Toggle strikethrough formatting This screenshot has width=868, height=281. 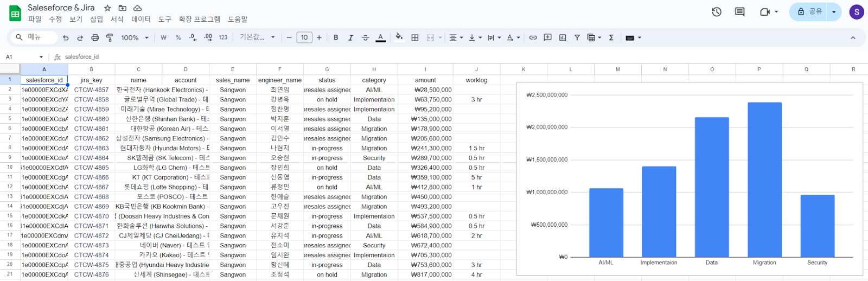pos(365,37)
